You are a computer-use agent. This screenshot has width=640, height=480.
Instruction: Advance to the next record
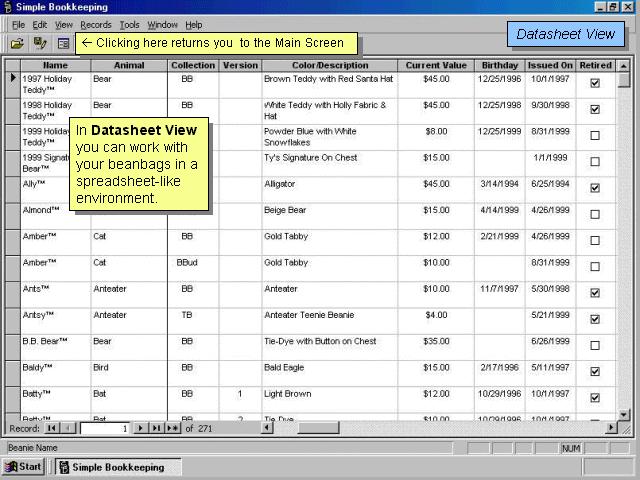141,428
